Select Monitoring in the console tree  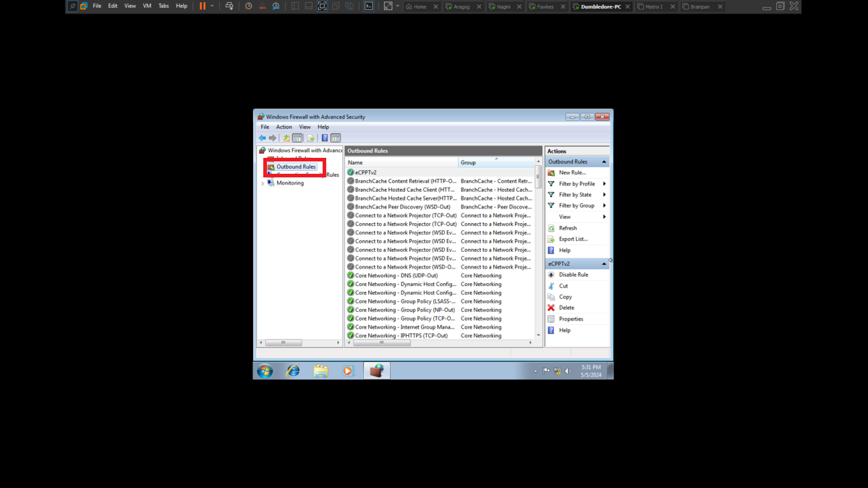[290, 183]
